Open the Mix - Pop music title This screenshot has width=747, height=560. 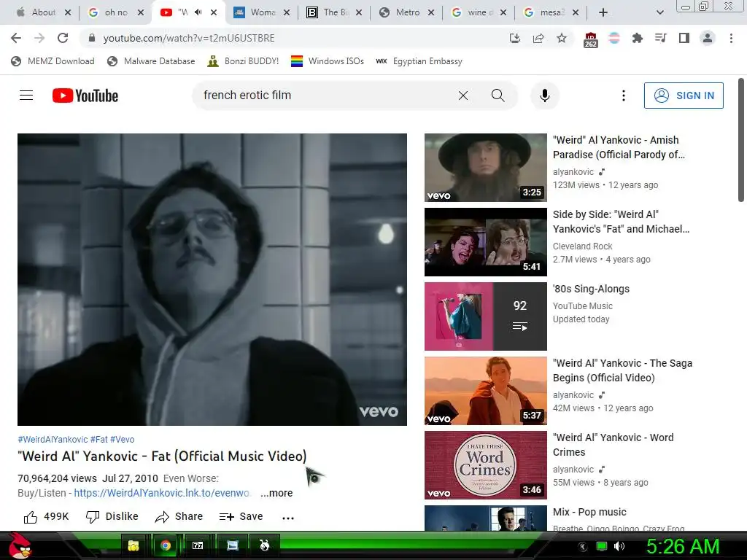tap(589, 512)
